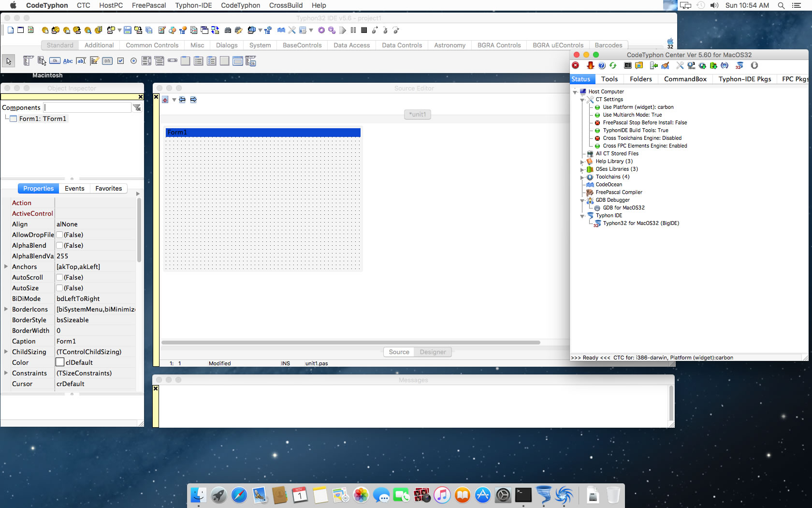Open Spotlight search in the menu bar
The height and width of the screenshot is (508, 812).
(x=781, y=5)
